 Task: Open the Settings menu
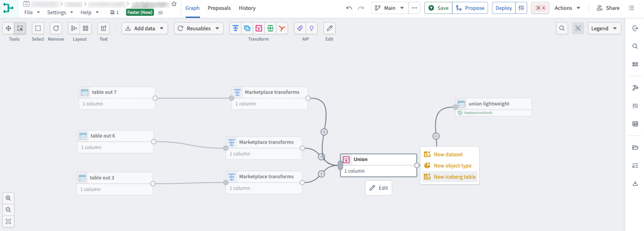(x=60, y=12)
